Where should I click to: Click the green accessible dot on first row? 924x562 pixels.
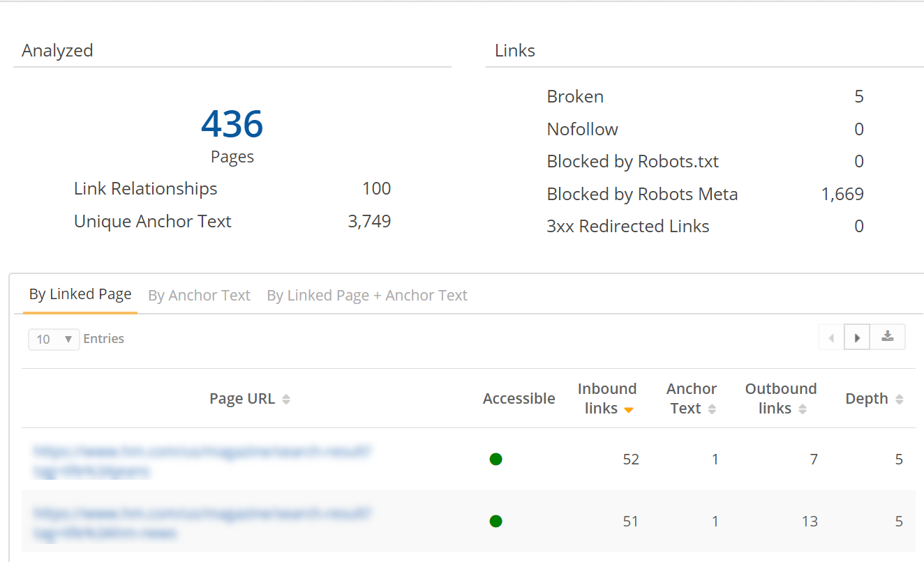[x=495, y=459]
